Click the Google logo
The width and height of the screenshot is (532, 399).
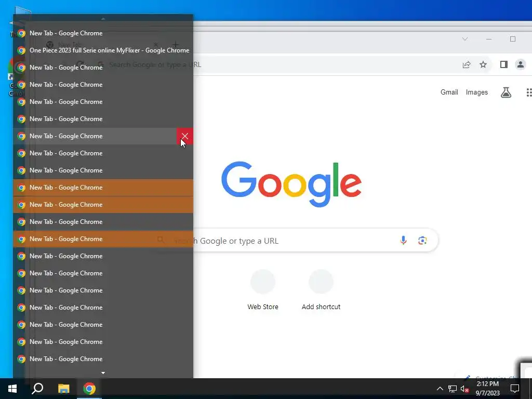coord(291,184)
